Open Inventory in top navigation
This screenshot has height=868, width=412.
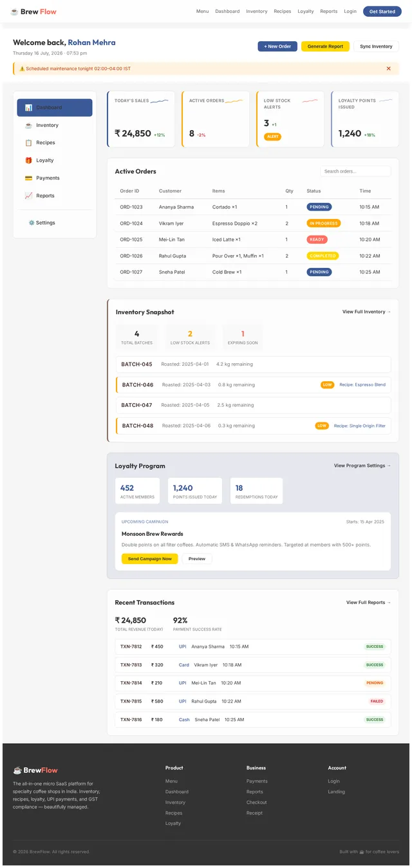click(257, 12)
